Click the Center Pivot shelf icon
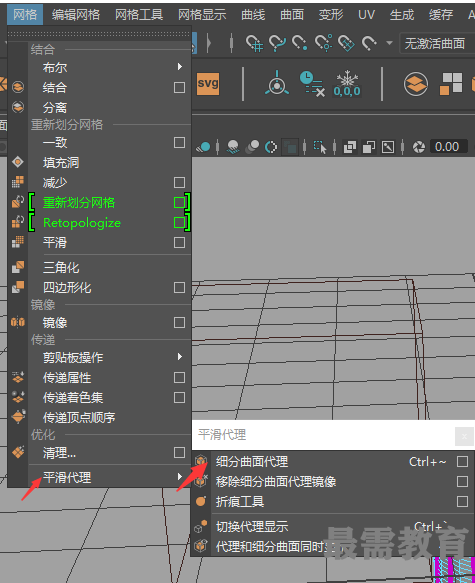The height and width of the screenshot is (583, 475). [x=277, y=84]
